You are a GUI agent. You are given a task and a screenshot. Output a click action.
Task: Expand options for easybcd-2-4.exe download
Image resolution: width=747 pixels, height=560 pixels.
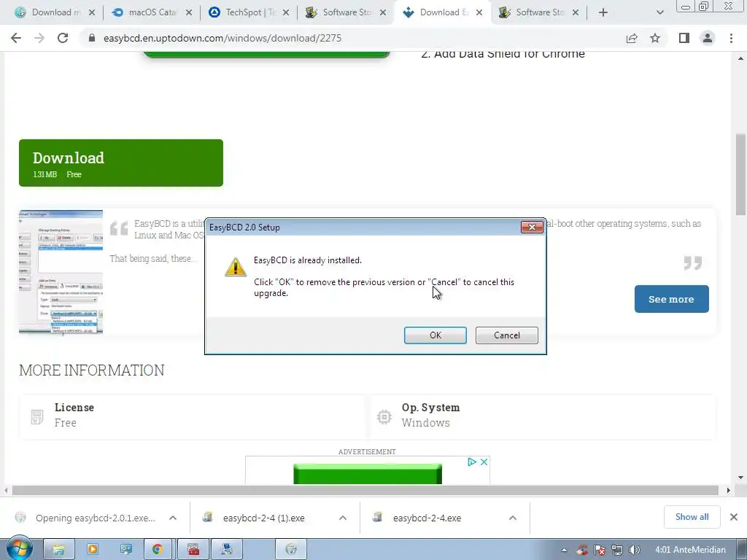pyautogui.click(x=513, y=518)
